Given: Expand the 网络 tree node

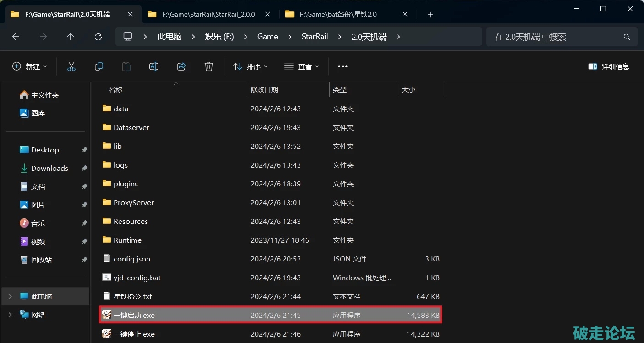Looking at the screenshot, I should 10,315.
